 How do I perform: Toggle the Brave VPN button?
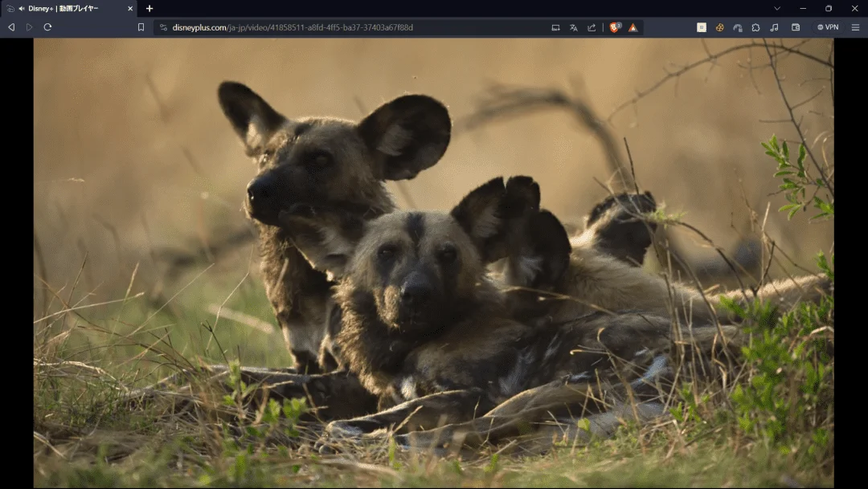click(828, 27)
